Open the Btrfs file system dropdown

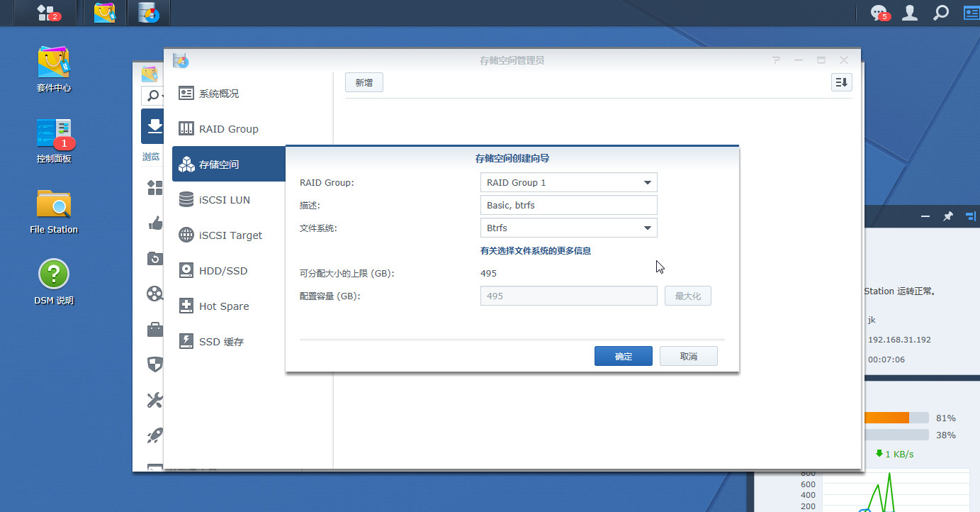pyautogui.click(x=568, y=228)
